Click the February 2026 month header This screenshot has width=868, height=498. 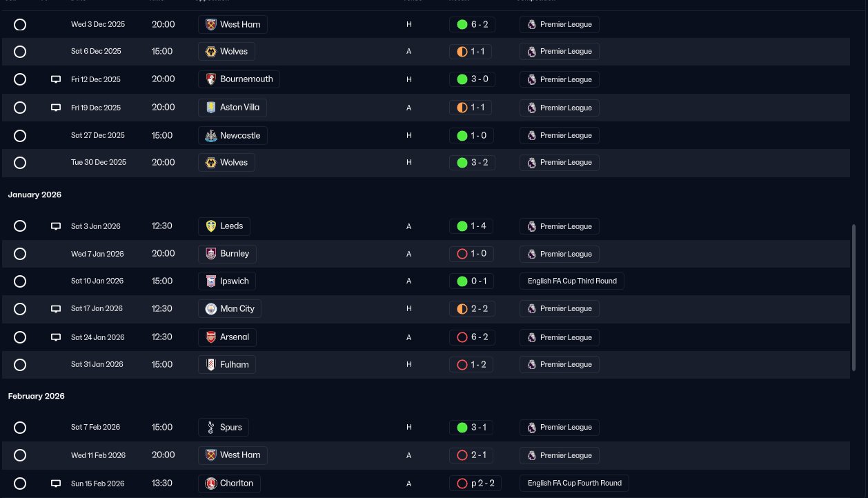click(x=36, y=397)
